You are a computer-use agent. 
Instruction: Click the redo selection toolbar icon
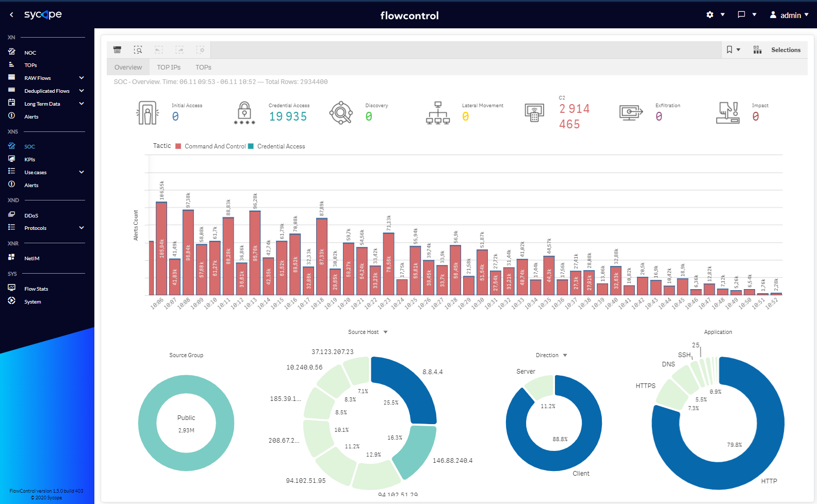click(x=179, y=50)
